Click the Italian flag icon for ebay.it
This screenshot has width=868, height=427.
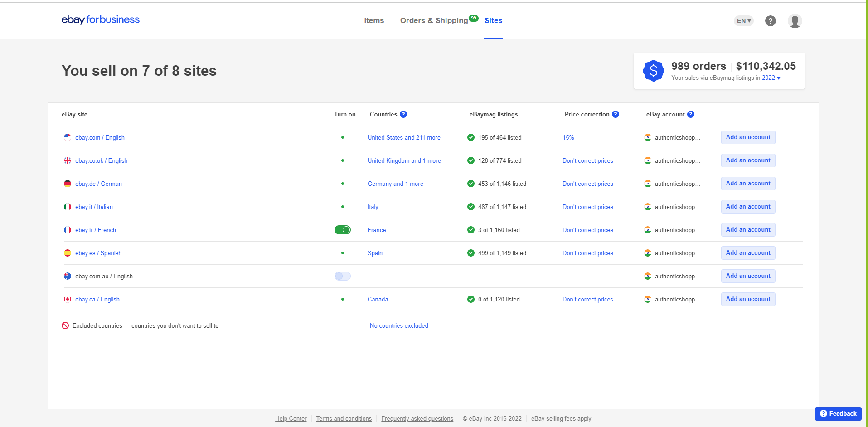68,207
